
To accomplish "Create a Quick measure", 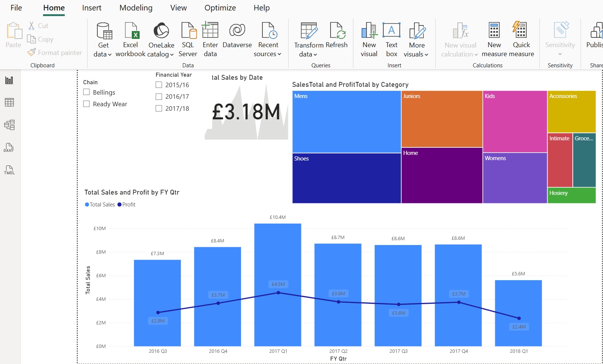I will pyautogui.click(x=521, y=39).
